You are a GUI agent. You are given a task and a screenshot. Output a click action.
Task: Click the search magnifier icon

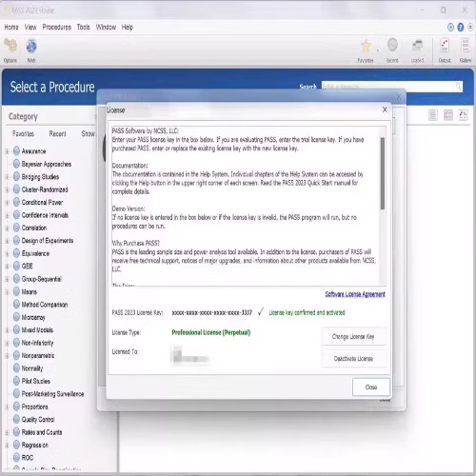[458, 87]
